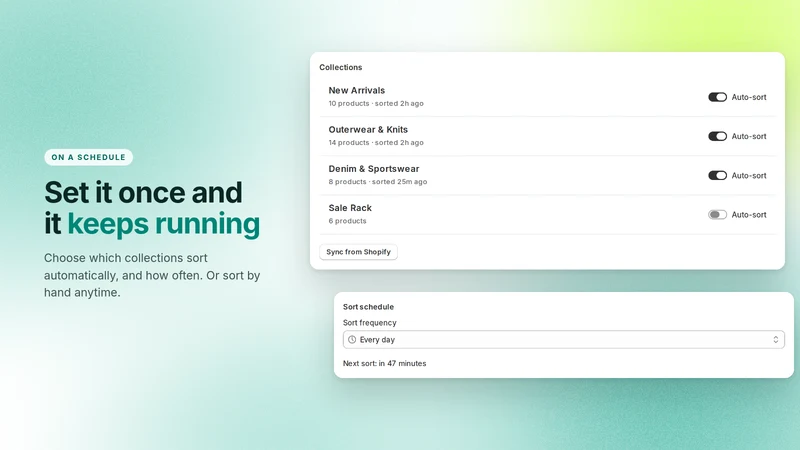Click the "keeps running" green headline text
The width and height of the screenshot is (800, 450).
pos(164,224)
